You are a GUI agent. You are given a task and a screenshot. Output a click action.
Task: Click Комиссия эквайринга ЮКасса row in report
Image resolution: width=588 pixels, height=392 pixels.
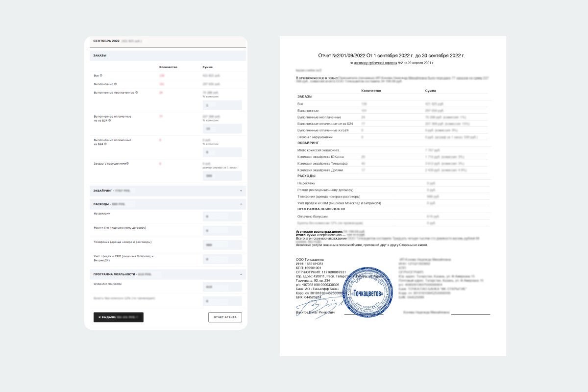pos(393,157)
